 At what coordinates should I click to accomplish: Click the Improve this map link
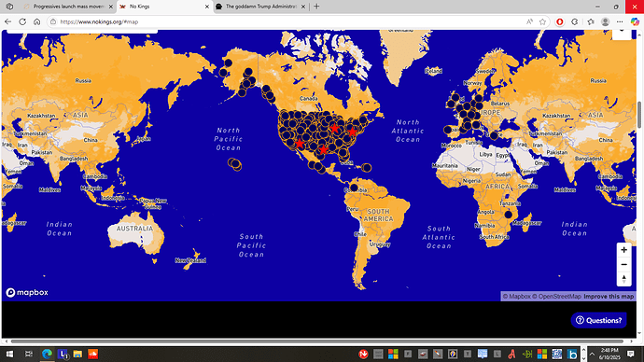[609, 297]
